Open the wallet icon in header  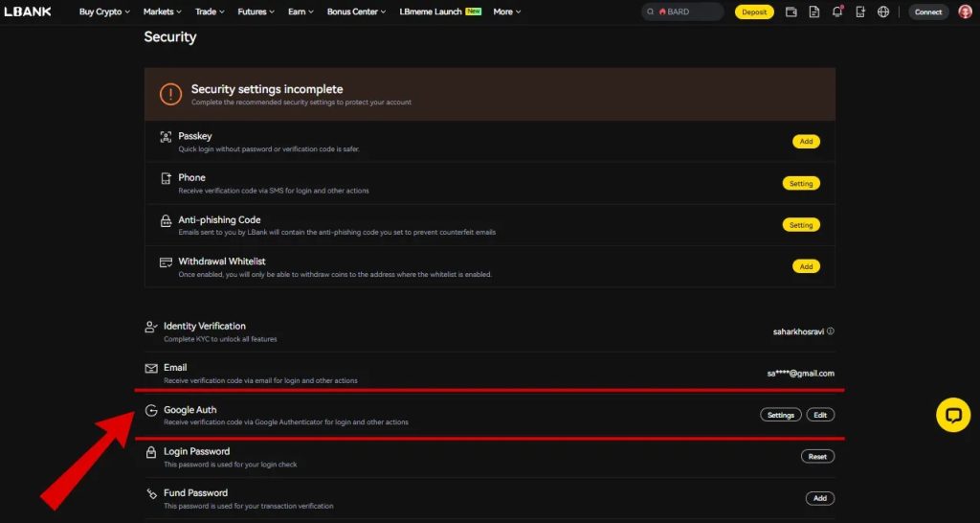[x=791, y=11]
